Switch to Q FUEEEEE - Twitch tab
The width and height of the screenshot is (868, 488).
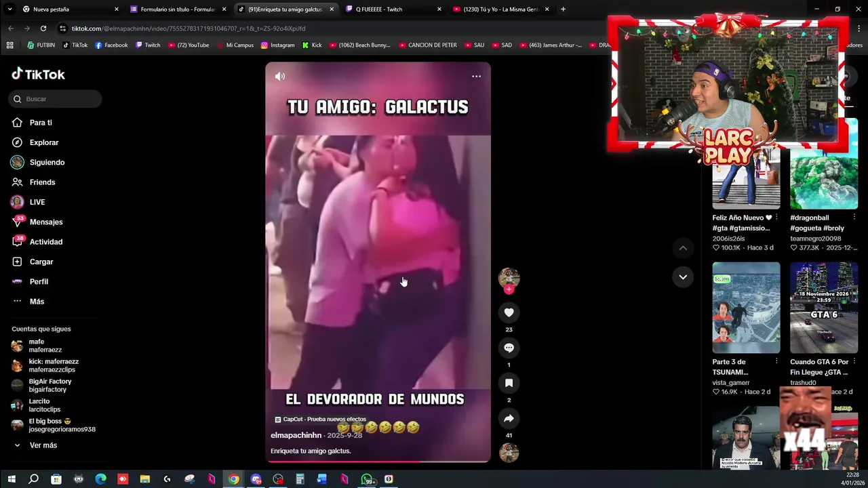393,9
